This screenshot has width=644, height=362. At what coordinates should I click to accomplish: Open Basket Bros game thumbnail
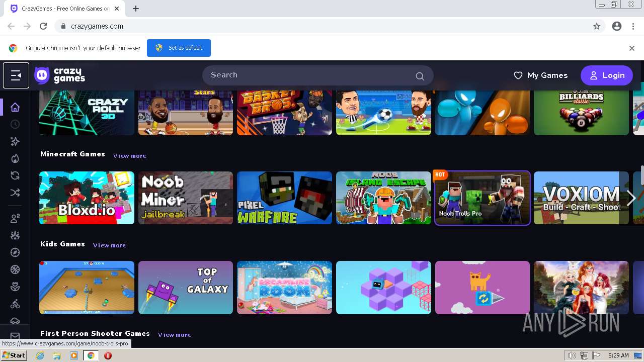point(285,113)
